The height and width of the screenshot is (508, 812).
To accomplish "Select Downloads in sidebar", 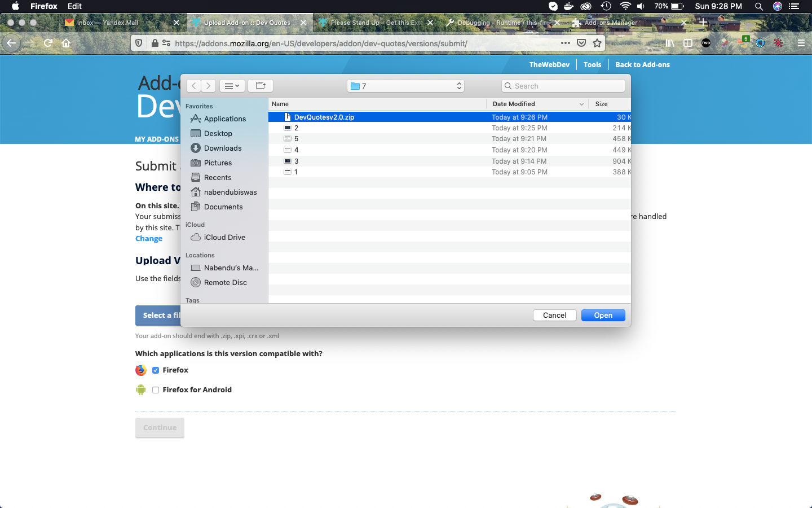I will (223, 148).
